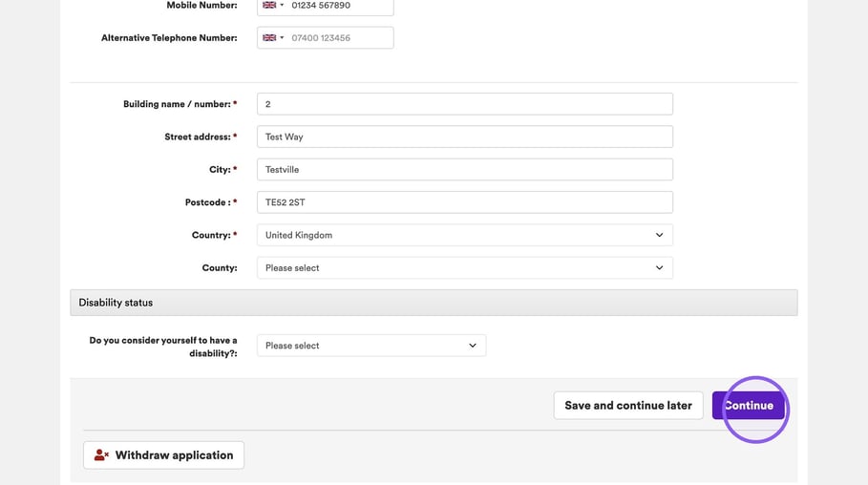The width and height of the screenshot is (868, 485).
Task: Focus the Building name / number field
Action: point(464,104)
